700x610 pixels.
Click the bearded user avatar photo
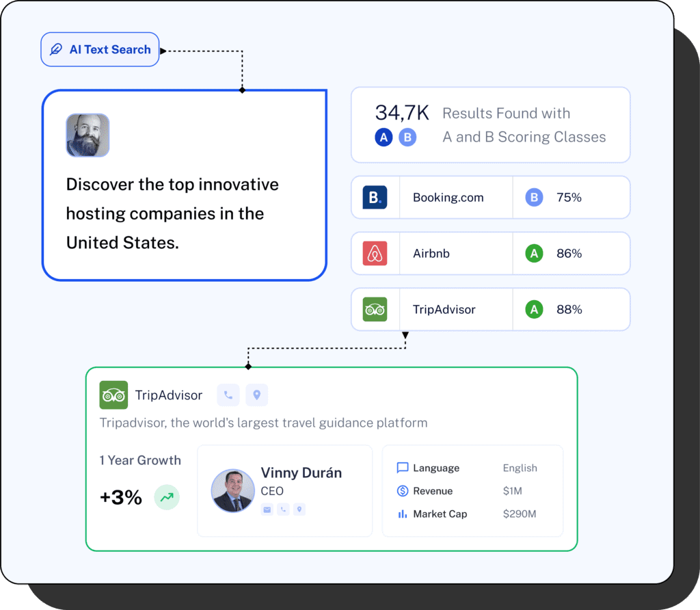click(87, 135)
